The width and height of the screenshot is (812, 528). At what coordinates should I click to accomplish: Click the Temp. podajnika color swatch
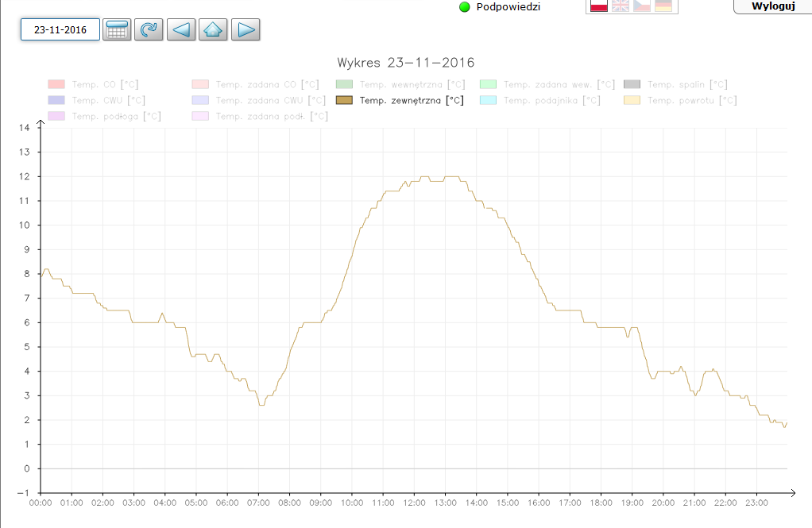(x=488, y=101)
